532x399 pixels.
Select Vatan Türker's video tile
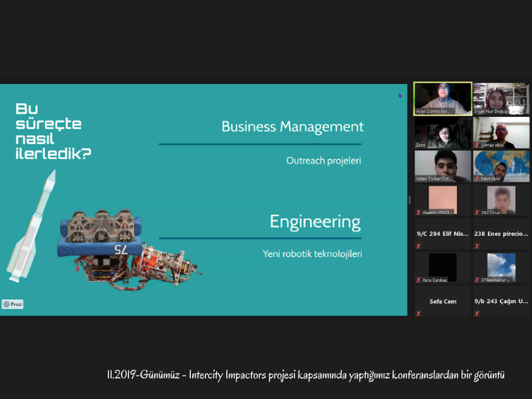click(x=442, y=166)
